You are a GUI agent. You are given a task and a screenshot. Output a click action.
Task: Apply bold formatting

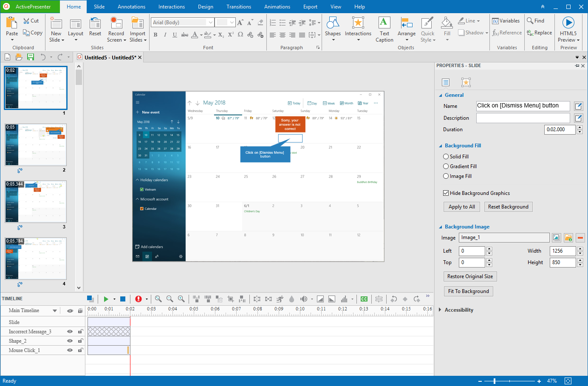(x=155, y=35)
